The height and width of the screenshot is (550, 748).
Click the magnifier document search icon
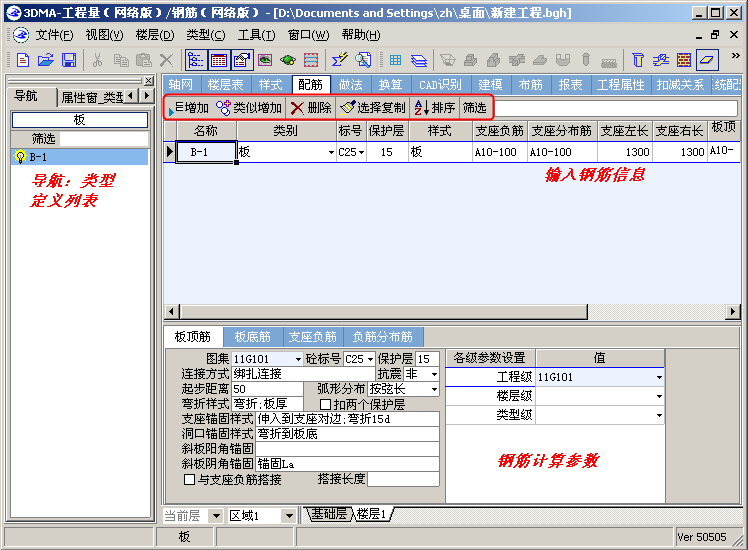point(363,60)
